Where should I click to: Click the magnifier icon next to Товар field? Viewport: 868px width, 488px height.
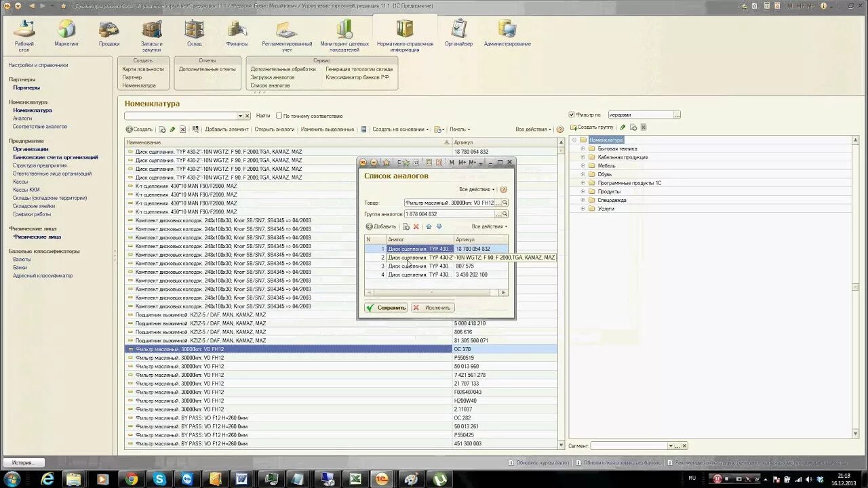(505, 203)
